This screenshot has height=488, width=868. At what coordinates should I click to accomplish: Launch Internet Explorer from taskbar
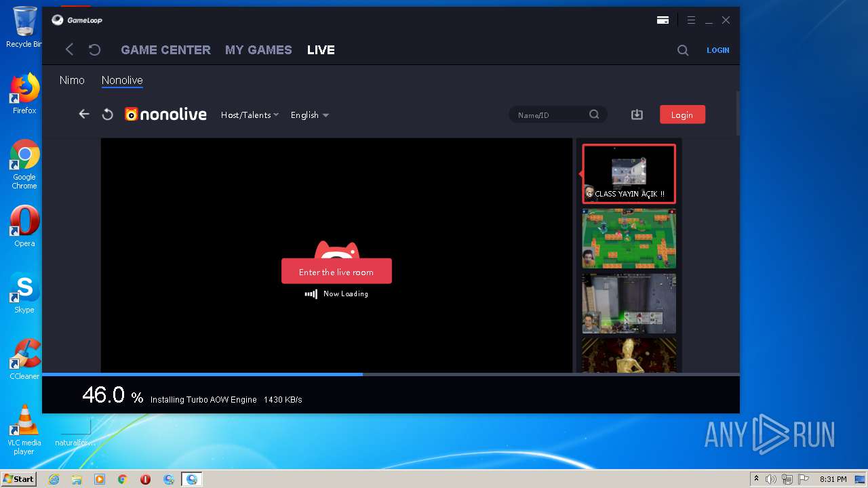54,479
